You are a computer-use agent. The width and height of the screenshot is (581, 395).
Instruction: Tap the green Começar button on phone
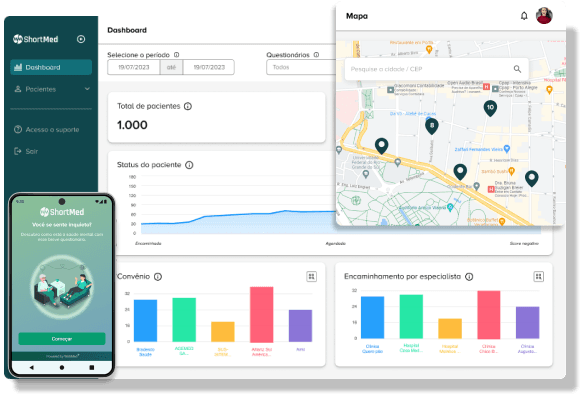62,339
